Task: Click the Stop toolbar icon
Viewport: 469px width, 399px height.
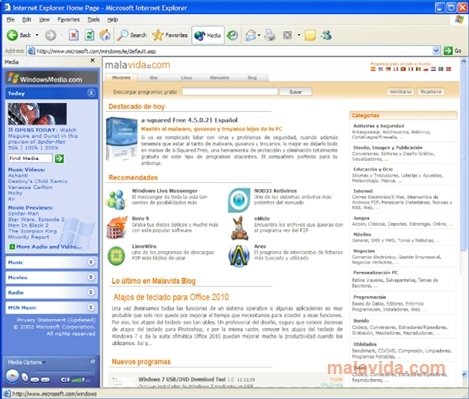Action: pyautogui.click(x=74, y=35)
